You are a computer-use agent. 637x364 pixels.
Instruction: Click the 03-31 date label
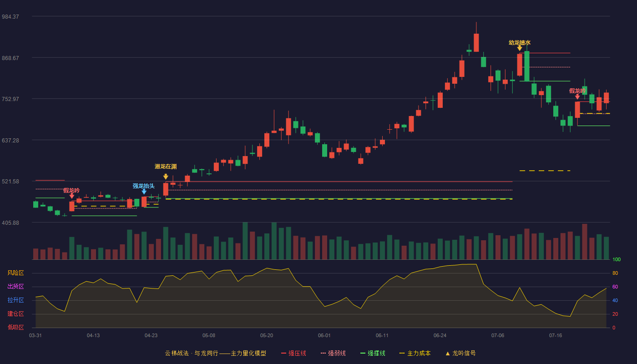[35, 335]
